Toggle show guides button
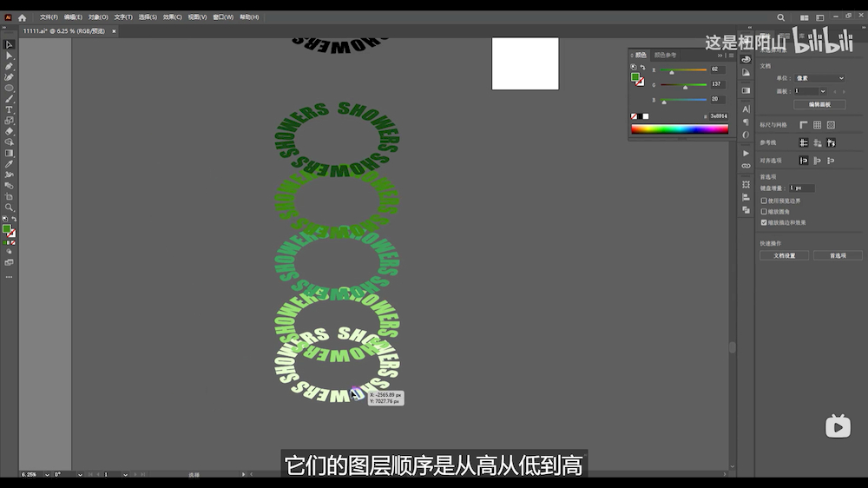Image resolution: width=868 pixels, height=488 pixels. coord(803,143)
